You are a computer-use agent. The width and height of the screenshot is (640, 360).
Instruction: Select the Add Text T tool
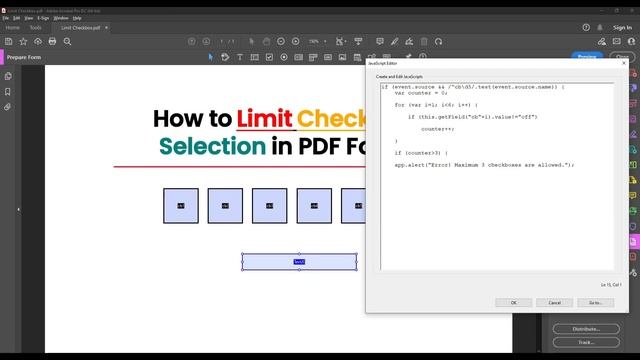[240, 58]
